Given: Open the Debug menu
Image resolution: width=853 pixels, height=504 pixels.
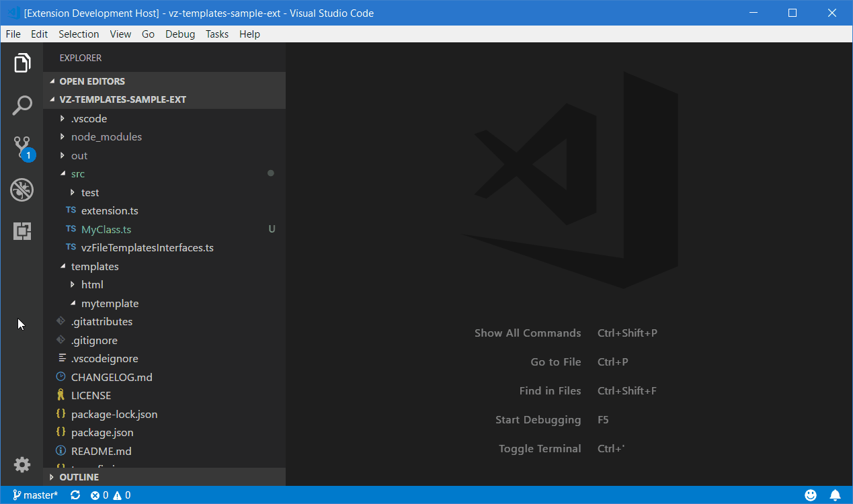Looking at the screenshot, I should coord(180,34).
